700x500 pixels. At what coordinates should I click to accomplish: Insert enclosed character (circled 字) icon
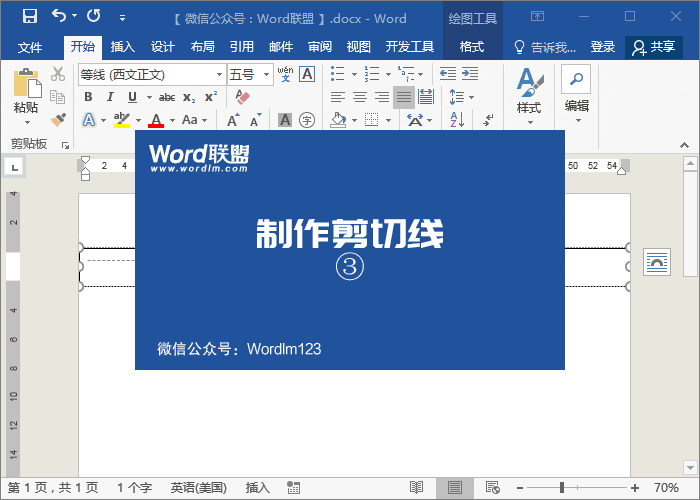click(307, 120)
